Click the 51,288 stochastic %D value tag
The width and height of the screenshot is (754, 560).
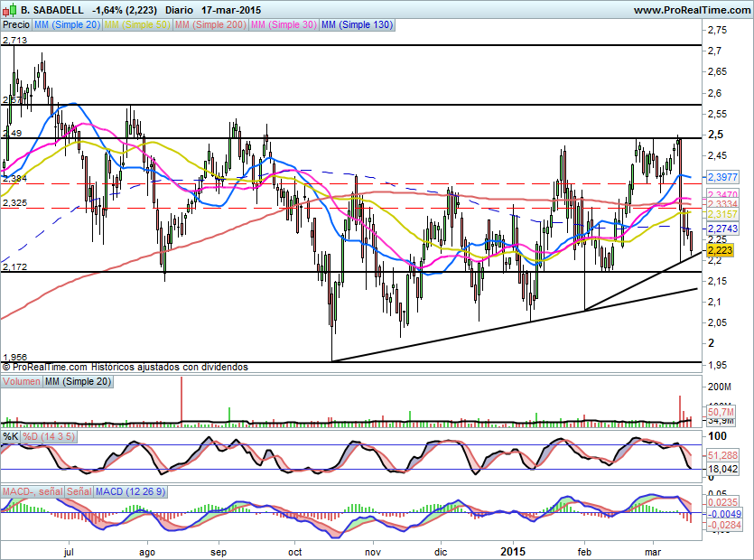coord(722,455)
